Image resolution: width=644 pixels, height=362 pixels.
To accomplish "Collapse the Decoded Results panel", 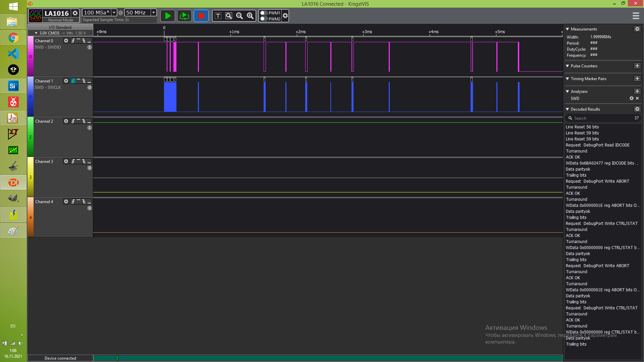I will coord(568,109).
